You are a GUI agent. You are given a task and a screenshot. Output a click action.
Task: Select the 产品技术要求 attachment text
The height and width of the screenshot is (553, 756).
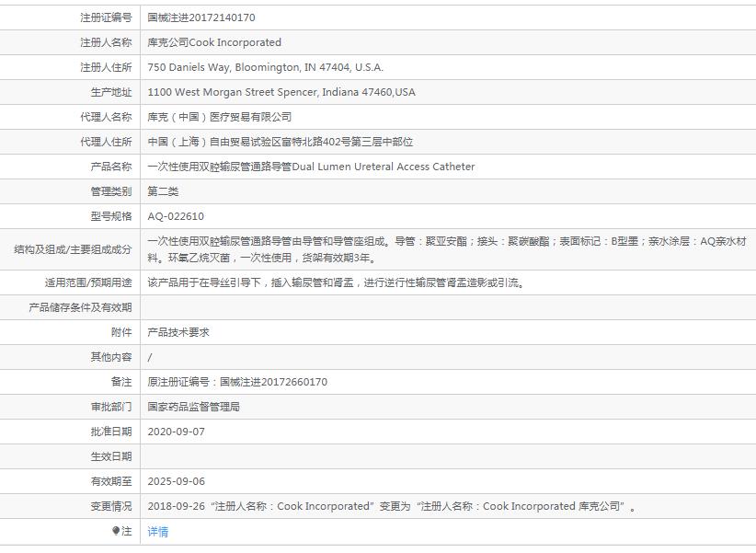pyautogui.click(x=178, y=332)
